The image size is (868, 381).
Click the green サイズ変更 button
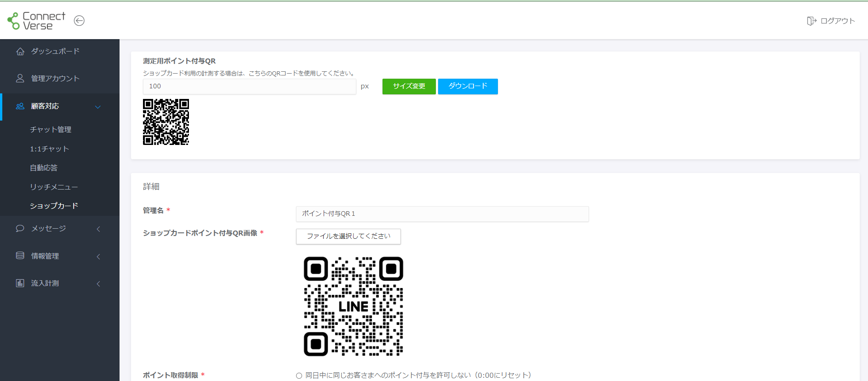click(x=409, y=87)
